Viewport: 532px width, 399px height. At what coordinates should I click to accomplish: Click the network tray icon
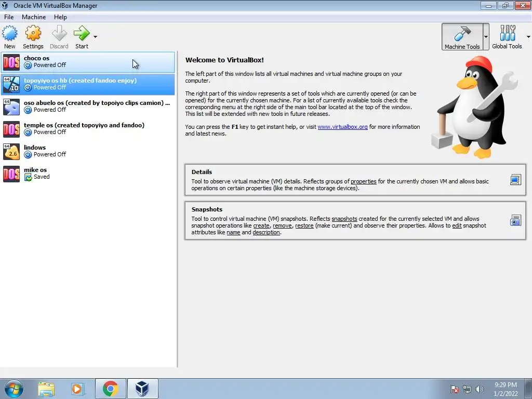(467, 389)
